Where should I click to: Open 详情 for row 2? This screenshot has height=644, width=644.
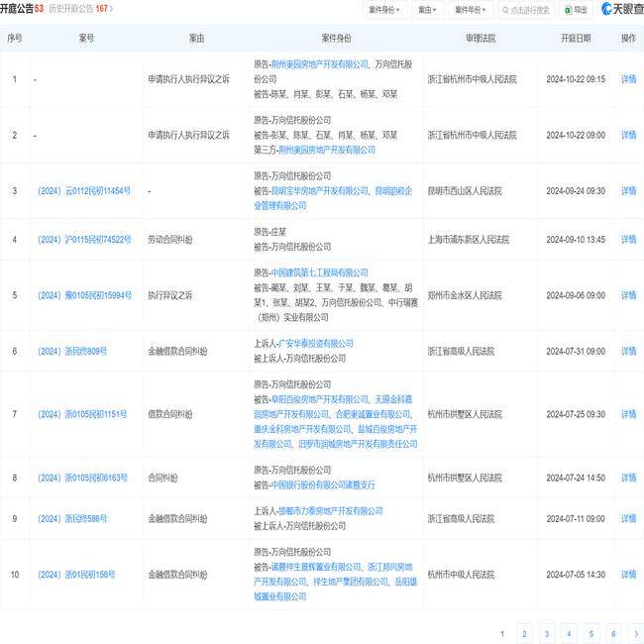click(x=628, y=135)
